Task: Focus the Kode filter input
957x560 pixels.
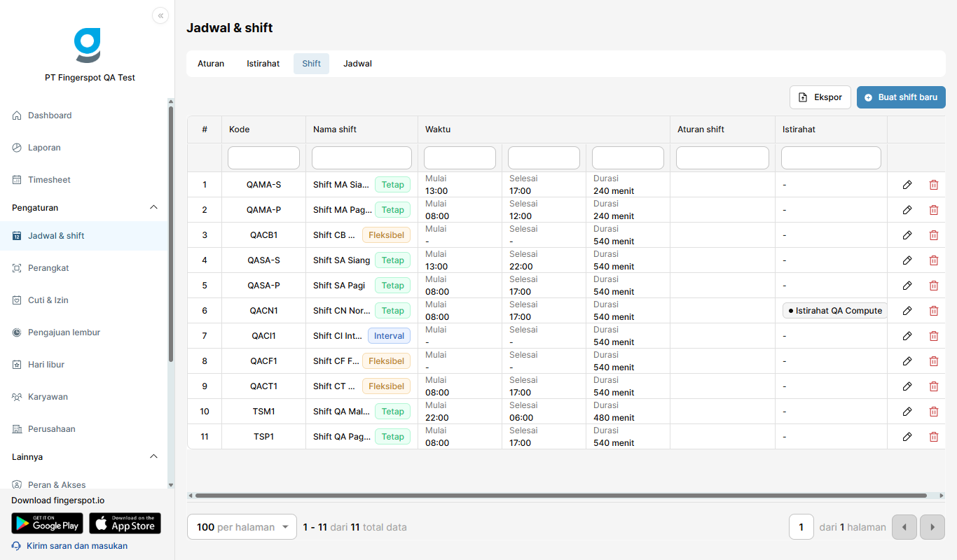Action: pyautogui.click(x=263, y=158)
